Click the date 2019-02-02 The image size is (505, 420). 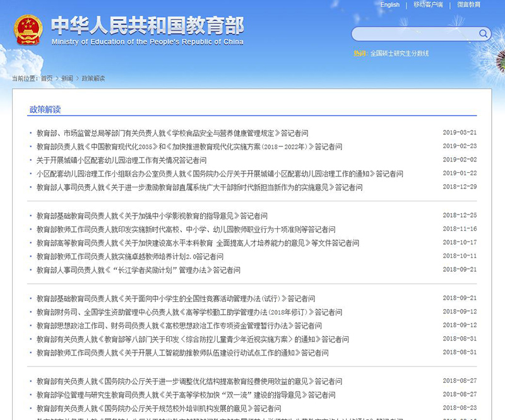coord(460,160)
